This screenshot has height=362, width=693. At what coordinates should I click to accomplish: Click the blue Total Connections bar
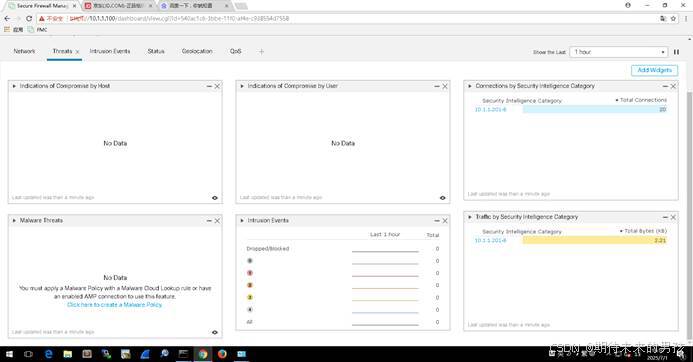tap(595, 110)
